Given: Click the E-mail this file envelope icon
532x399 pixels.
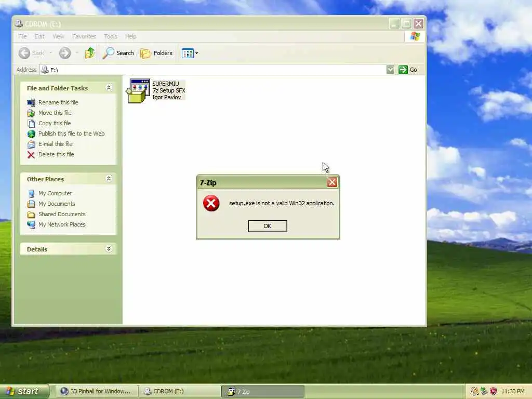Looking at the screenshot, I should 31,144.
